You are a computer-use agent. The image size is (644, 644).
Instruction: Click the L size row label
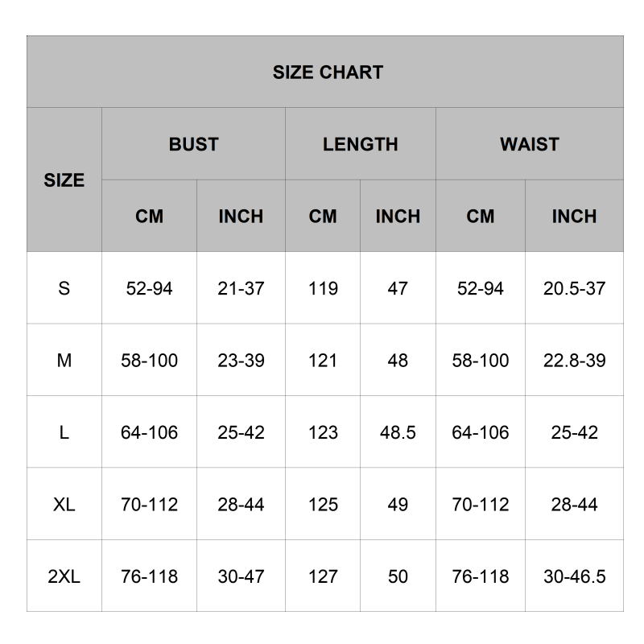[64, 432]
